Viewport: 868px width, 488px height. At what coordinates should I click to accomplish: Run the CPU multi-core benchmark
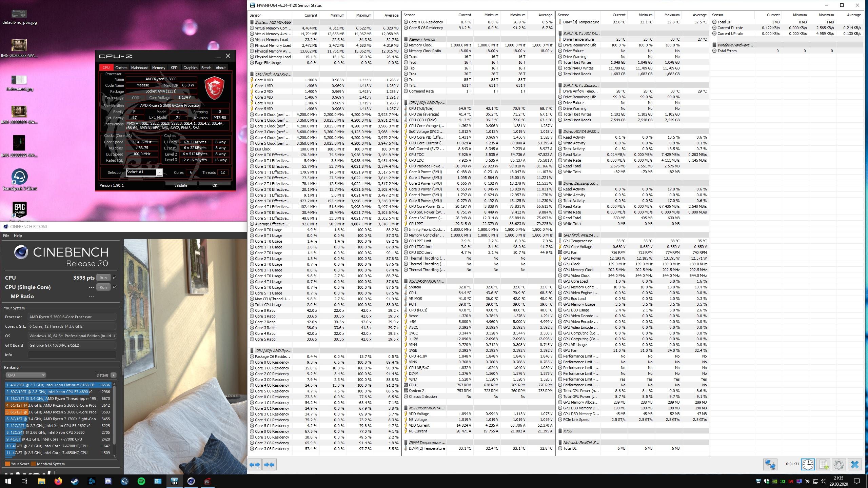(103, 278)
